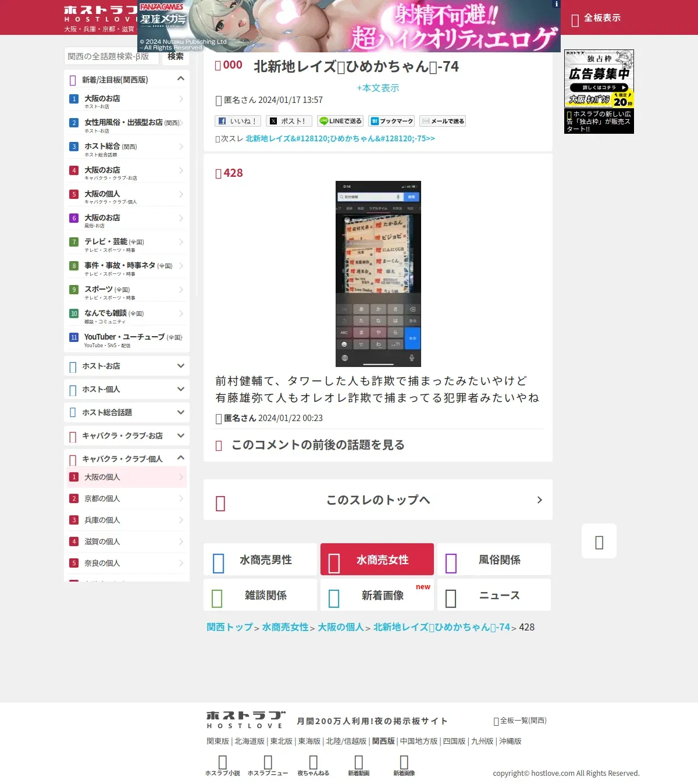
Task: Click the X ポスト! share button
Action: pos(289,121)
